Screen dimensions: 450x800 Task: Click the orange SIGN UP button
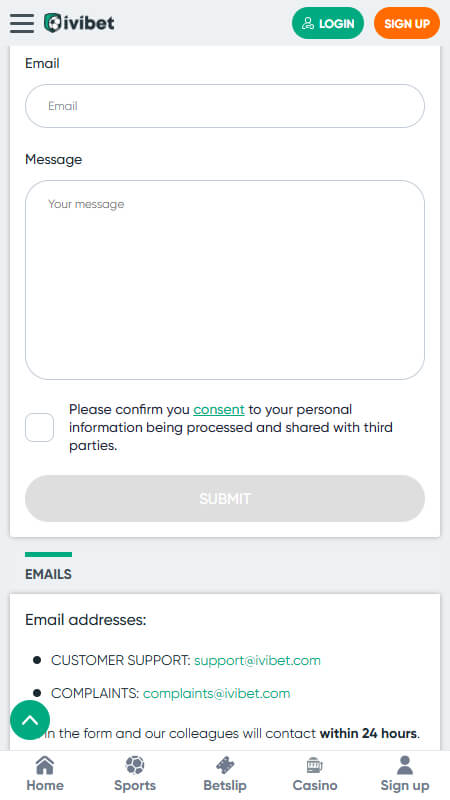point(407,23)
